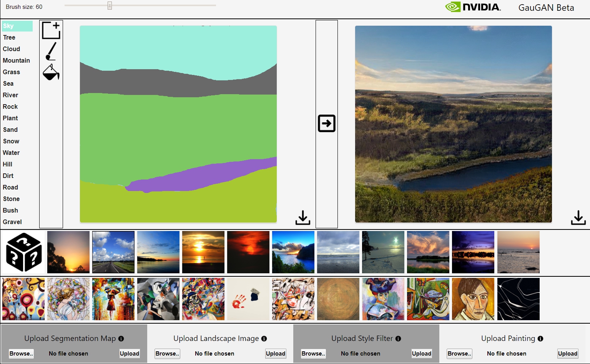Download the generated landscape image
Image resolution: width=590 pixels, height=364 pixels.
click(x=578, y=218)
